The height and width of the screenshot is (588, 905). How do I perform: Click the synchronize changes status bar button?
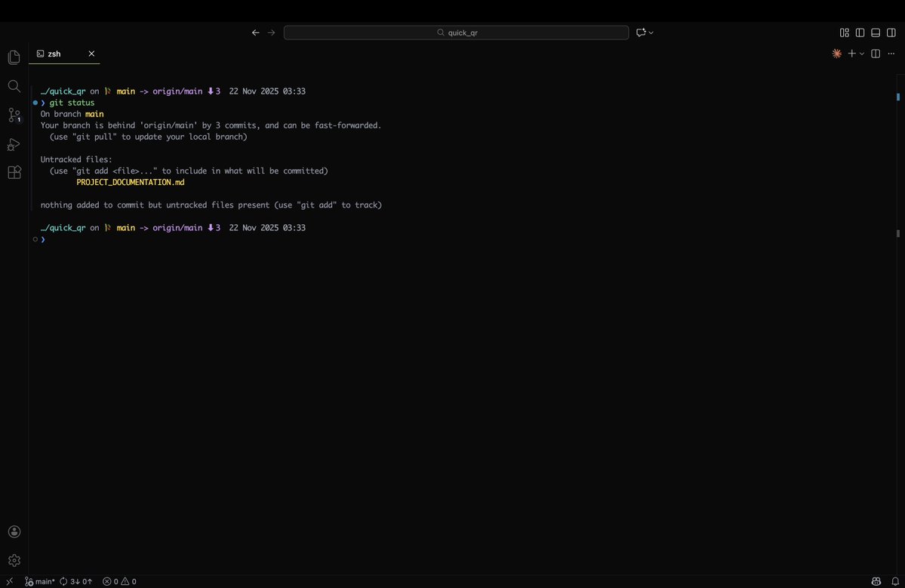75,581
